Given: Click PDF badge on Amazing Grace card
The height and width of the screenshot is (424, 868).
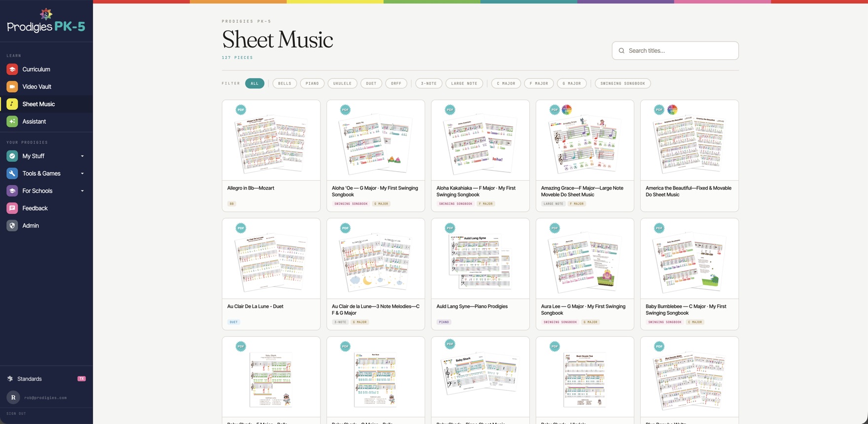Looking at the screenshot, I should [554, 110].
